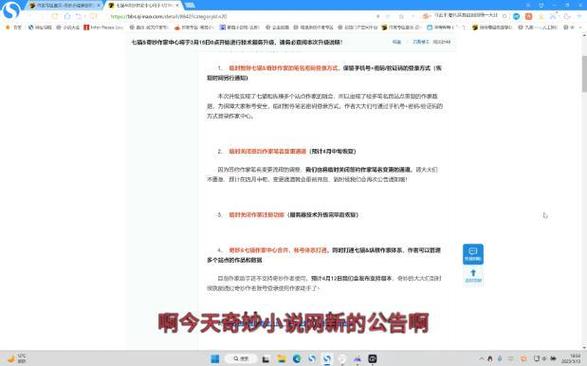
Task: Refresh the page using the reload icon
Action: click(x=55, y=16)
